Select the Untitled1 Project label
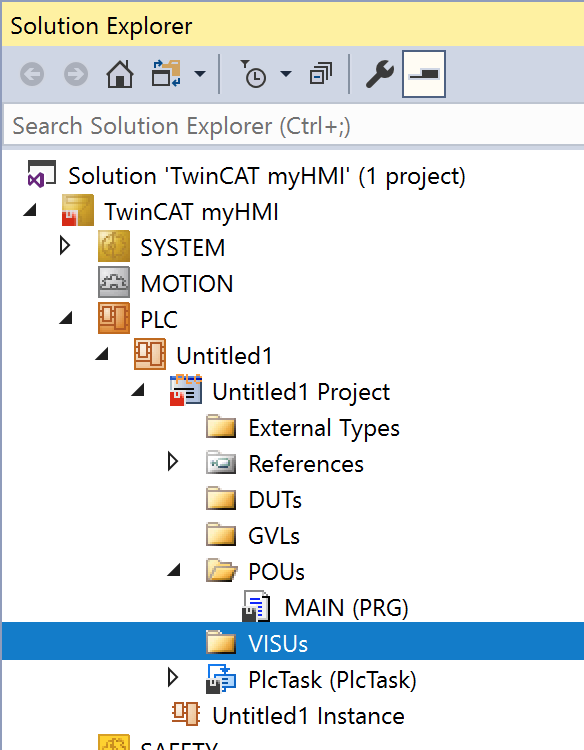Screen dimensions: 584x750 [301, 392]
